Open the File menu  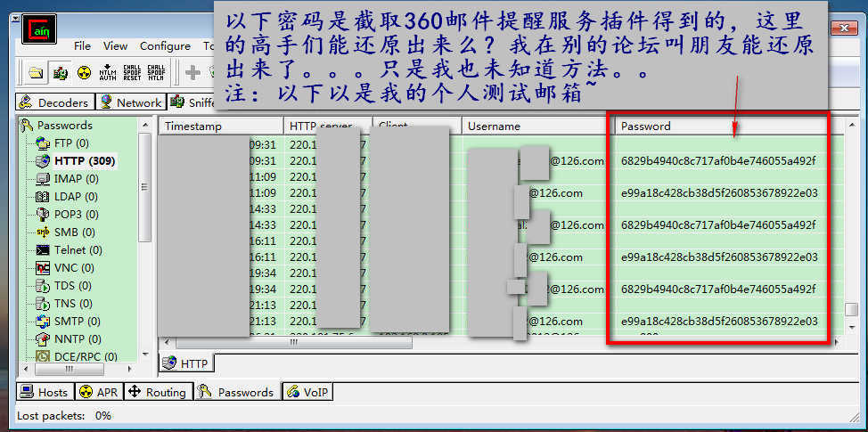pyautogui.click(x=83, y=46)
